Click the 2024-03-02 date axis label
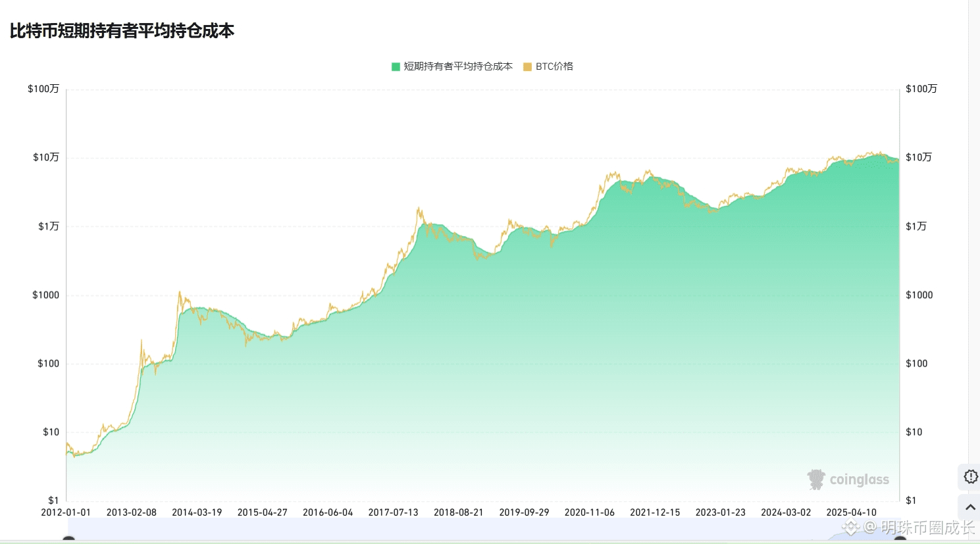The height and width of the screenshot is (544, 980). tap(786, 512)
